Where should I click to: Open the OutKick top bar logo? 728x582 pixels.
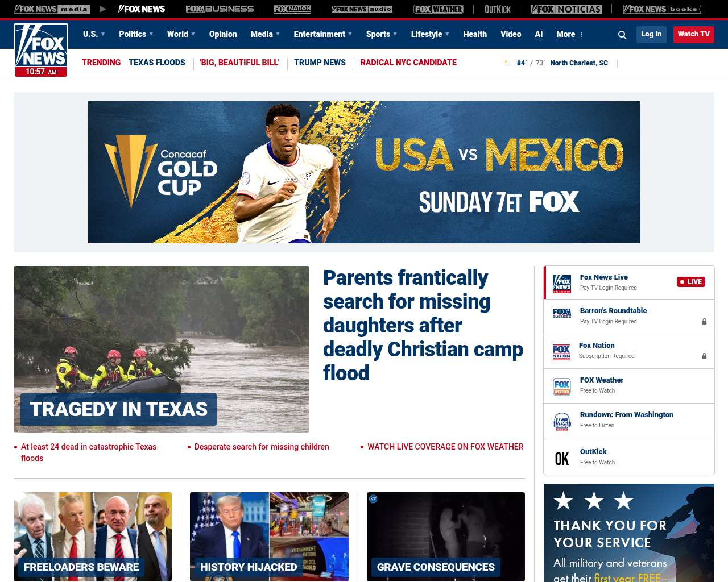tap(498, 9)
